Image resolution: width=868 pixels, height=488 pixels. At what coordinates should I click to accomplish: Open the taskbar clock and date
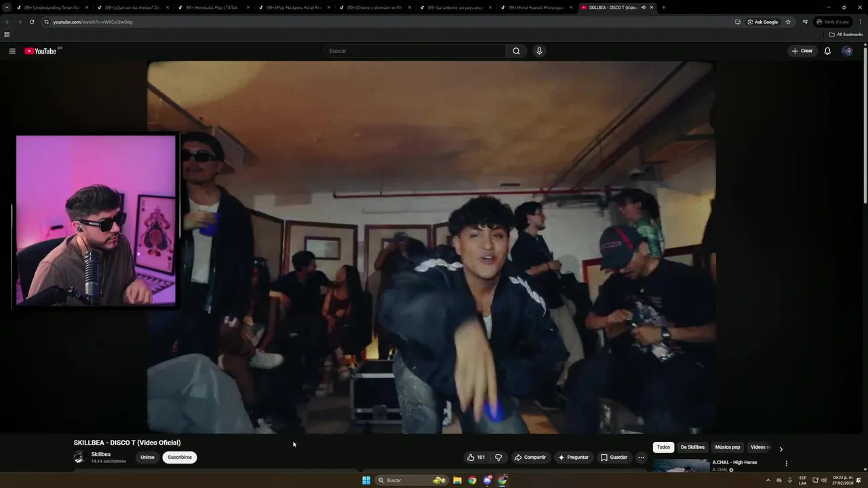(x=843, y=480)
